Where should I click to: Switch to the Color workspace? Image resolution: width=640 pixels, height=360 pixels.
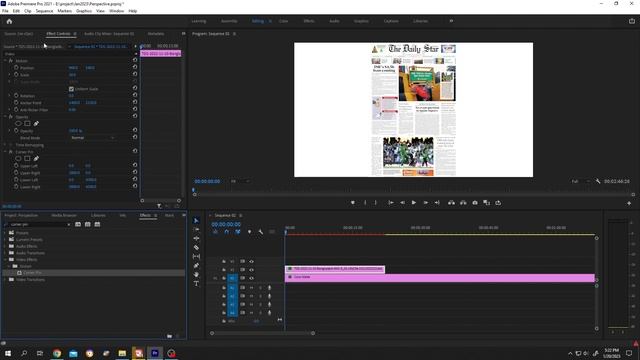pos(283,21)
